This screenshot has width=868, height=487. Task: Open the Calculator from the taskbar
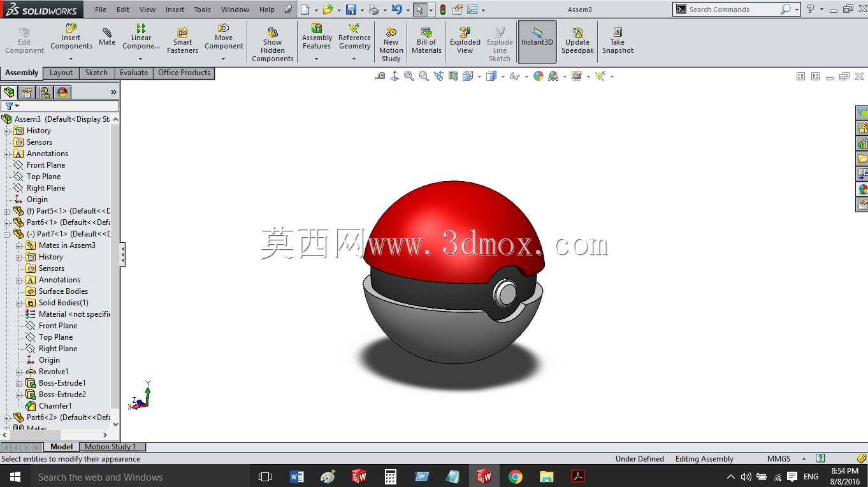click(390, 477)
